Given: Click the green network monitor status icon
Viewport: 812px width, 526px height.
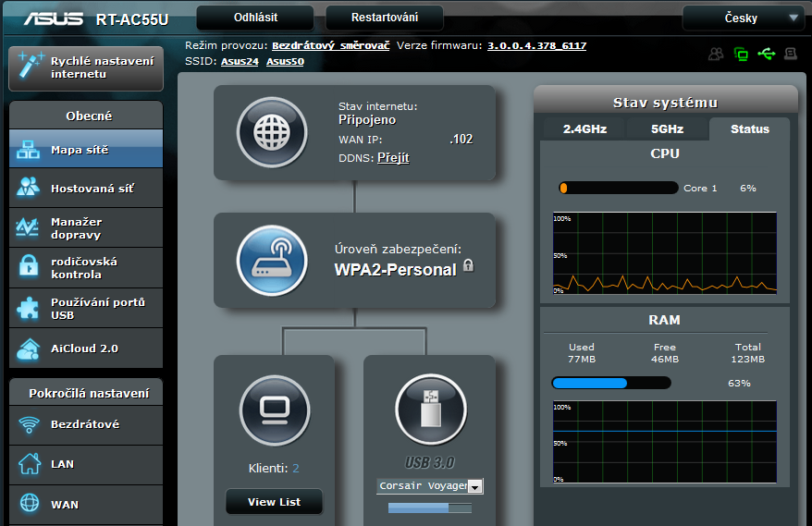Looking at the screenshot, I should click(741, 54).
